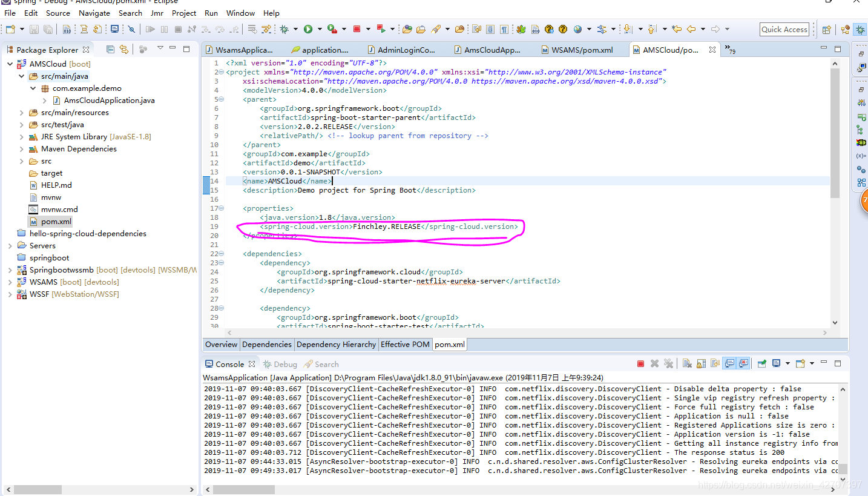Collapse the AMSCloud project node
The image size is (868, 496).
[x=10, y=64]
